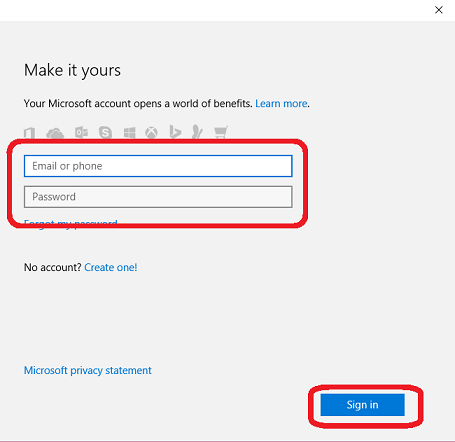455x442 pixels.
Task: Click the Outlook icon
Action: click(x=81, y=133)
